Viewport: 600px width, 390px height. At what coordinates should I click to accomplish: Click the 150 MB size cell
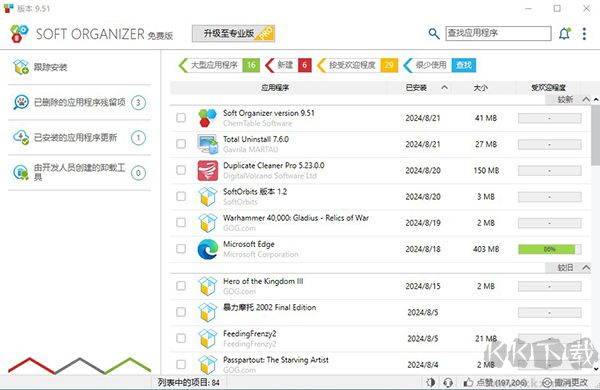pyautogui.click(x=486, y=171)
